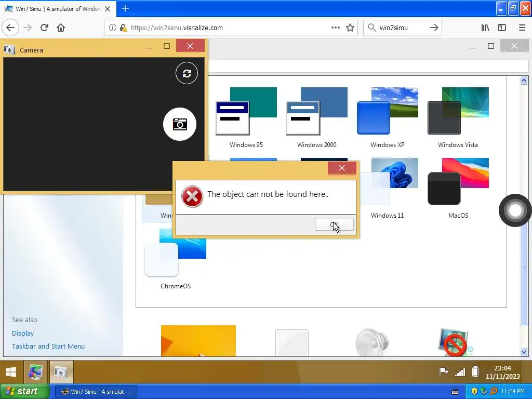The image size is (532, 399).
Task: Open the Display link under See also
Action: [x=23, y=333]
